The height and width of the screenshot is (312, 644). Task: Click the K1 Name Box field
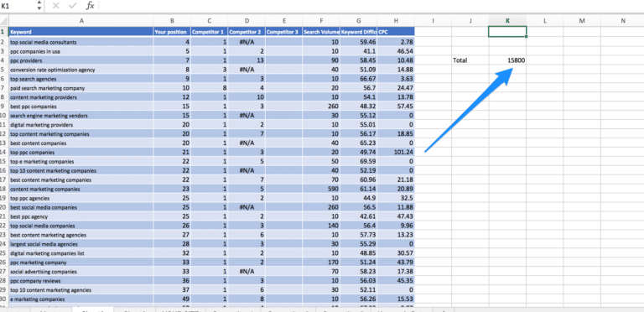(x=18, y=6)
